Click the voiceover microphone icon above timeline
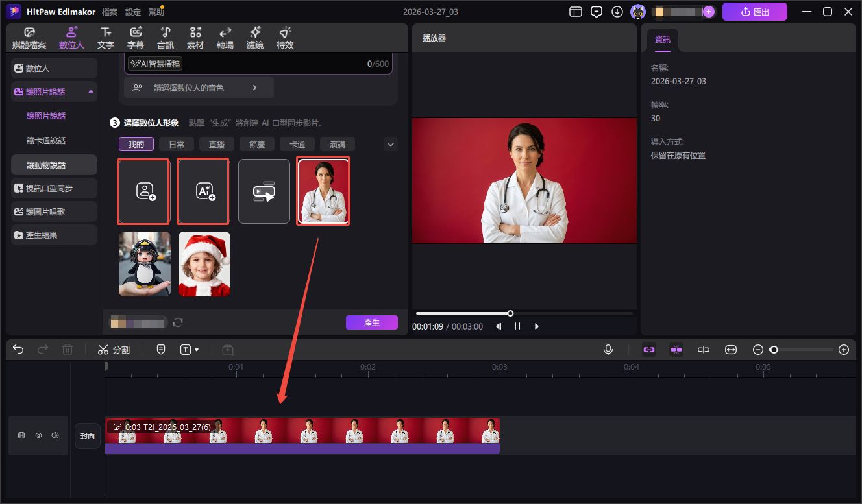The width and height of the screenshot is (862, 504). (608, 349)
